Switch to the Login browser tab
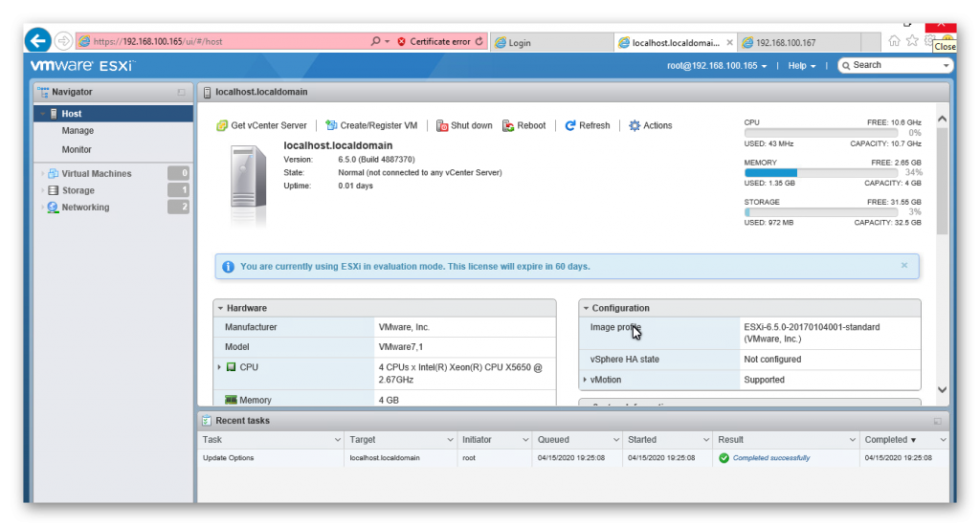This screenshot has width=980, height=526. [x=552, y=42]
